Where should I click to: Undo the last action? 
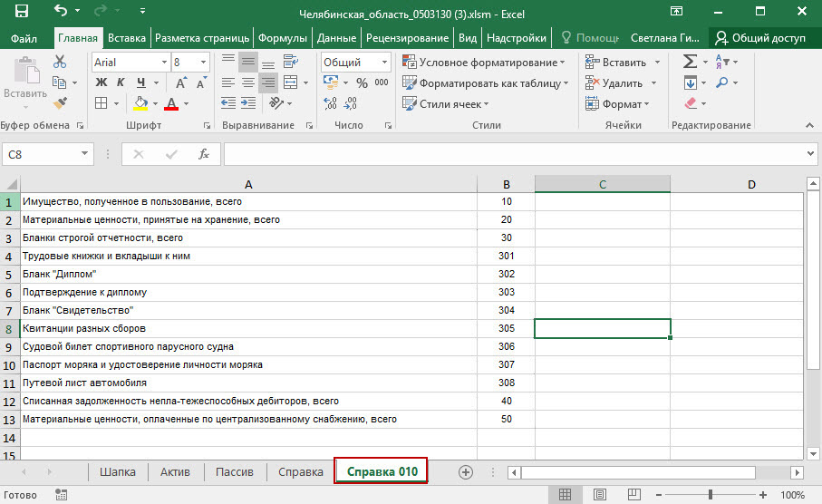click(61, 11)
